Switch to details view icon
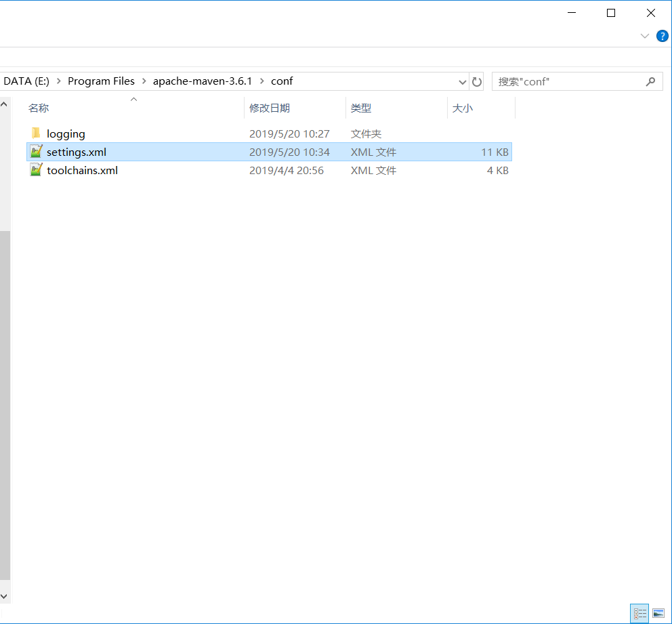 [x=639, y=613]
